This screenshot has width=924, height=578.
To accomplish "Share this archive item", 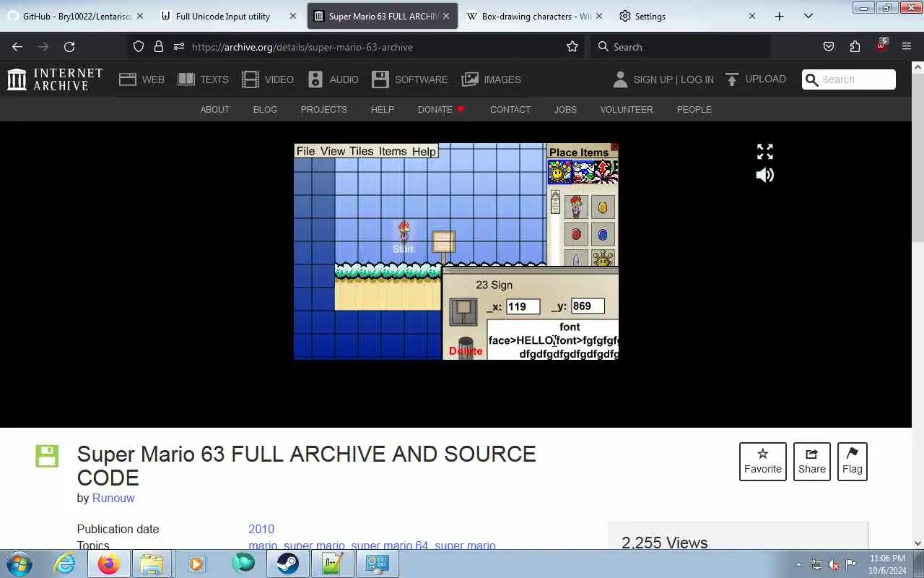I will click(x=811, y=461).
